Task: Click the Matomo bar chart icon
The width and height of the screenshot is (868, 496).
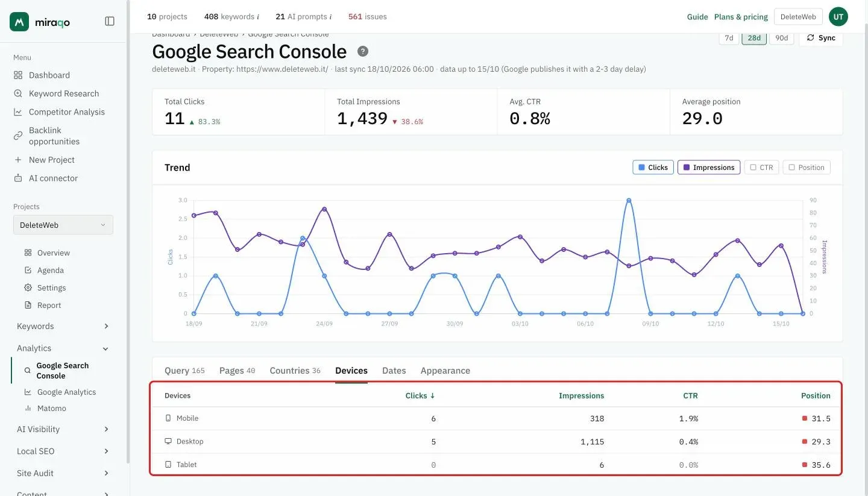Action: [28, 409]
